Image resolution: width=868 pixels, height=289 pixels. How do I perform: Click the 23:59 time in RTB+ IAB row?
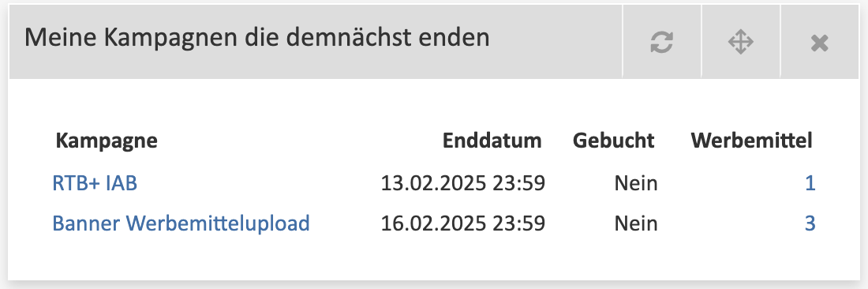[x=520, y=182]
